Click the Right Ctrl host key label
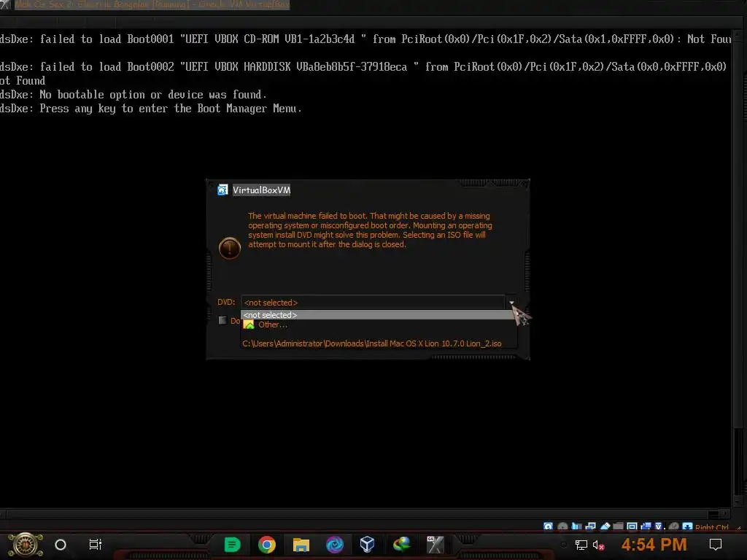Image resolution: width=747 pixels, height=560 pixels. point(712,527)
